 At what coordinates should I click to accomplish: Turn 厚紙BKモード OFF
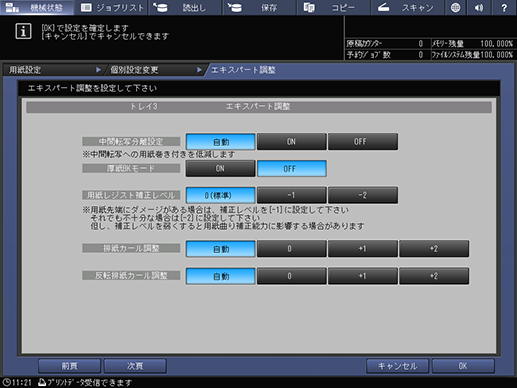[292, 169]
